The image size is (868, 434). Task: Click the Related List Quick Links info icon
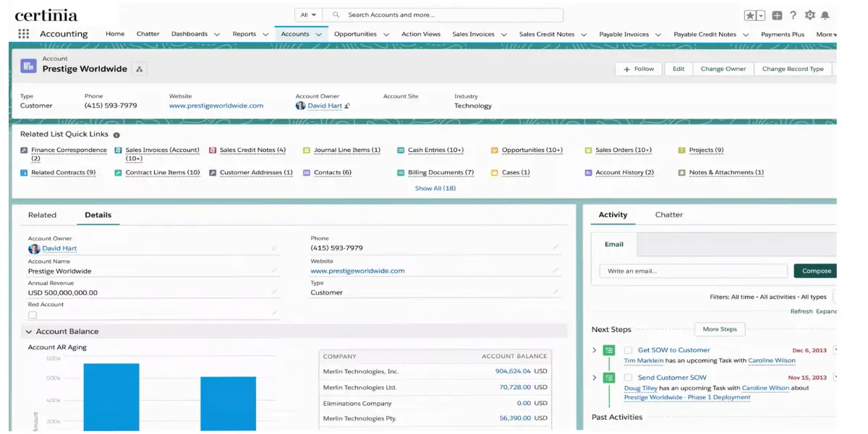click(116, 135)
